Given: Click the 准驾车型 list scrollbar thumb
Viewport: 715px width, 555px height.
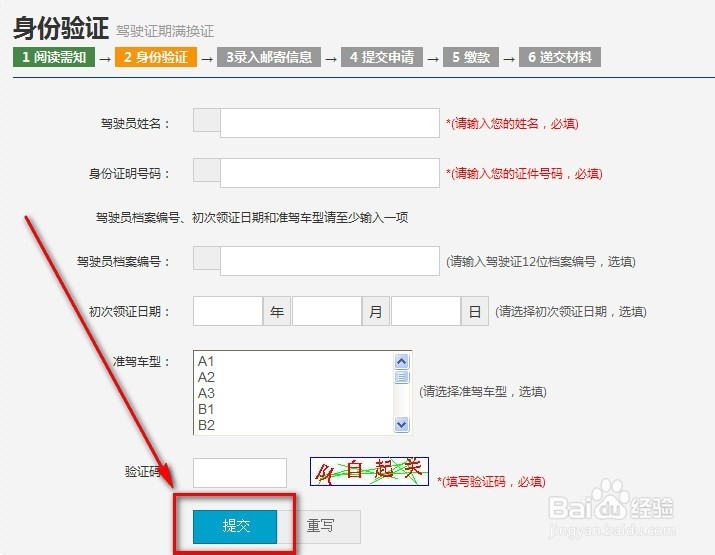Looking at the screenshot, I should (x=401, y=377).
